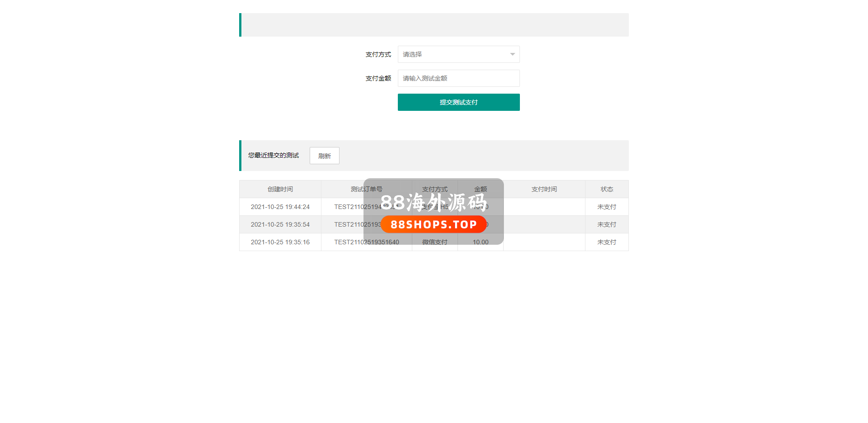
Task: Click the 您最近提交的测试 section heading
Action: (x=273, y=155)
